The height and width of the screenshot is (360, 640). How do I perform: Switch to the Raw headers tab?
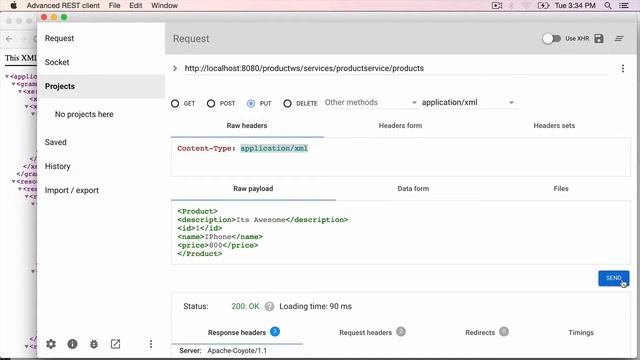(x=247, y=126)
